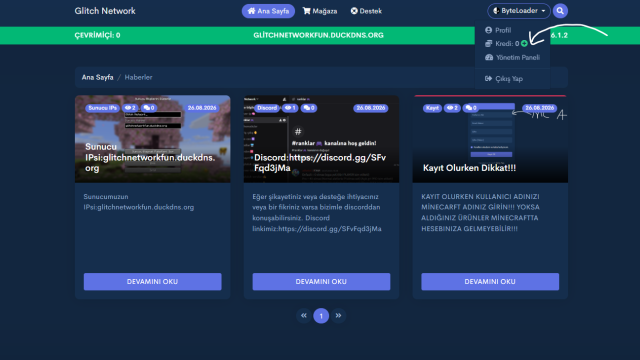Click the ÇEVRİMİÇİ: 0 online counter
The image size is (640, 360).
pos(97,35)
